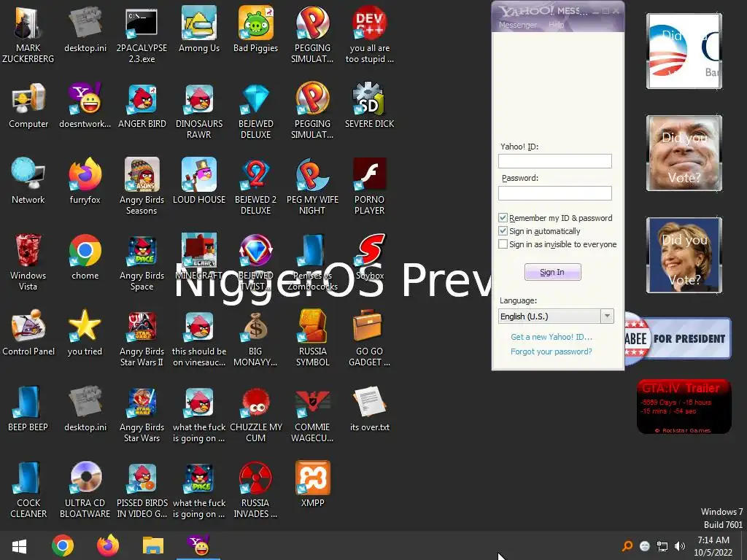Click the Hillary Did you Vote gadget

[684, 255]
